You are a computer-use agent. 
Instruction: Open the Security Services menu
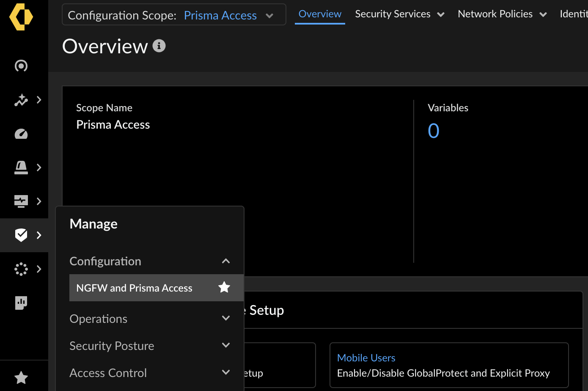tap(399, 14)
